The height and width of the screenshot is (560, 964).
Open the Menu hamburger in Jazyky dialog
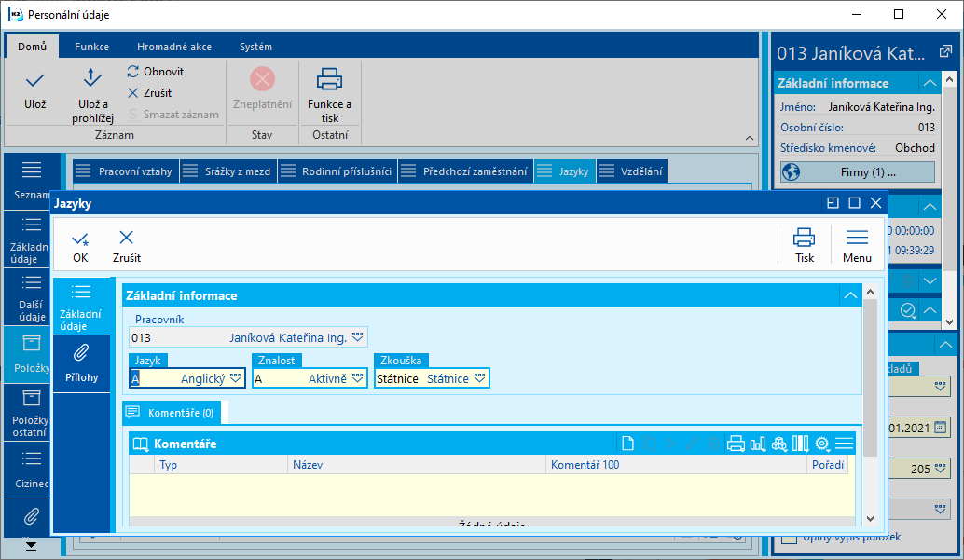857,246
